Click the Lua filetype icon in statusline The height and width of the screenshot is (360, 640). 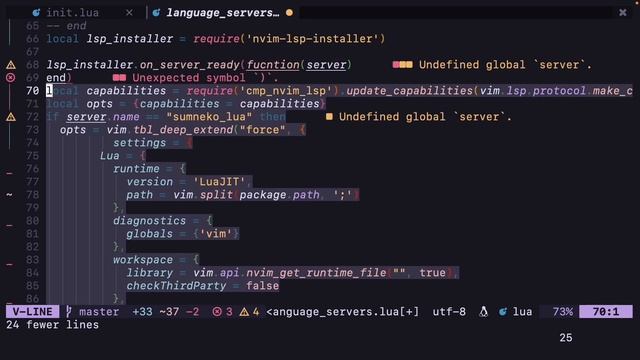pos(503,312)
